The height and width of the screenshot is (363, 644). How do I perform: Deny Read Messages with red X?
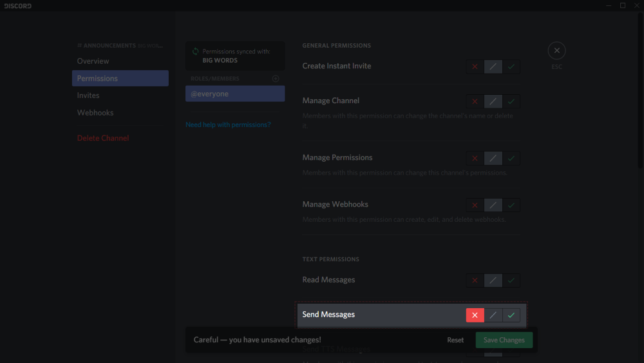tap(475, 280)
